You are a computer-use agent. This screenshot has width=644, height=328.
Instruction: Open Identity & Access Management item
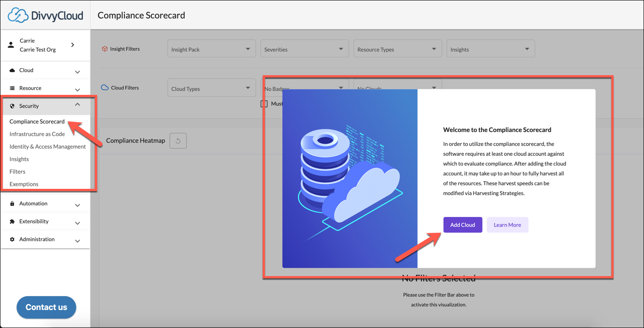click(x=47, y=146)
